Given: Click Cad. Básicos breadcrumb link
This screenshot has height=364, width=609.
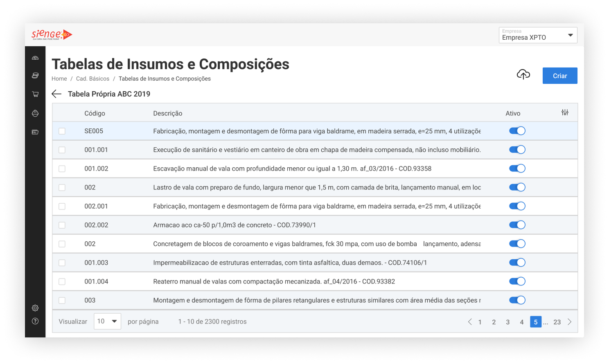Looking at the screenshot, I should 92,79.
